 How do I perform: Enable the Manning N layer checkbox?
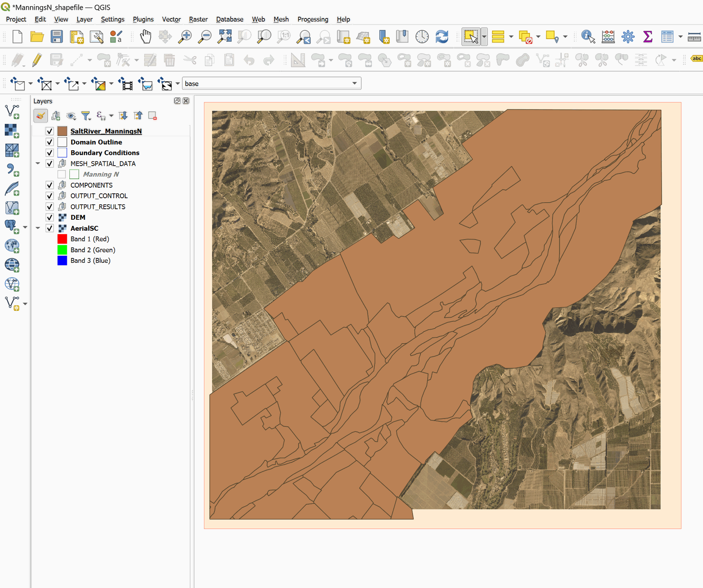62,174
